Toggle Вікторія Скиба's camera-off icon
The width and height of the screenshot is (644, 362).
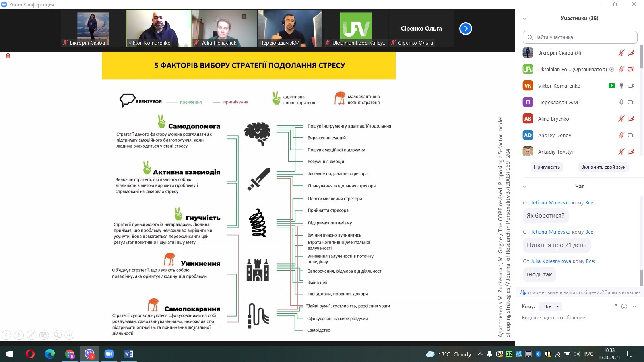pos(631,53)
